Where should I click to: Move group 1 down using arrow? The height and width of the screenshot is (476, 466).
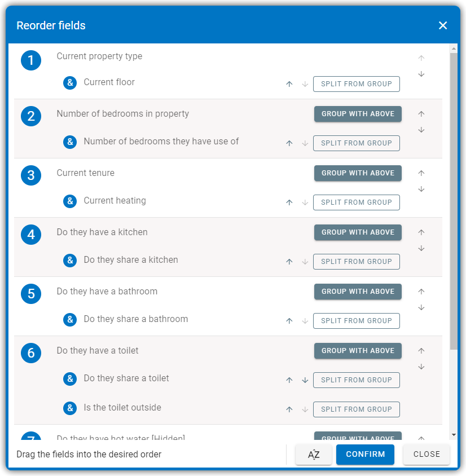pos(421,74)
